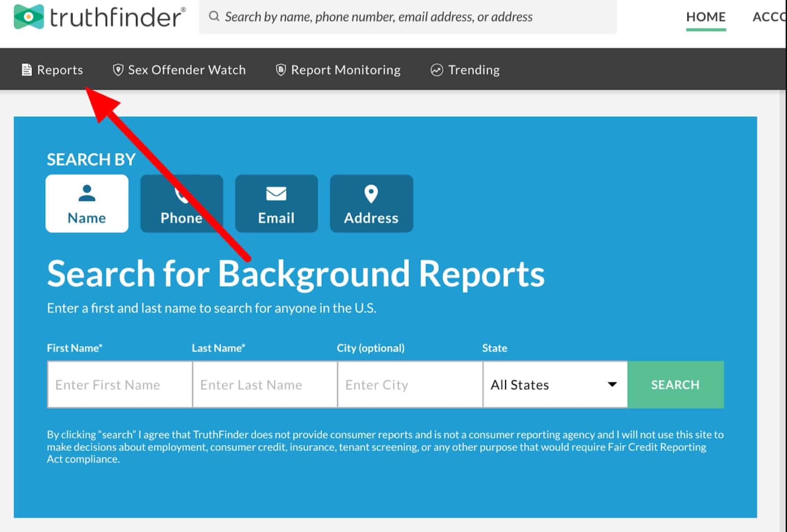Screen dimensions: 787x532
Task: Click the magnifying glass in the search bar
Action: click(215, 16)
